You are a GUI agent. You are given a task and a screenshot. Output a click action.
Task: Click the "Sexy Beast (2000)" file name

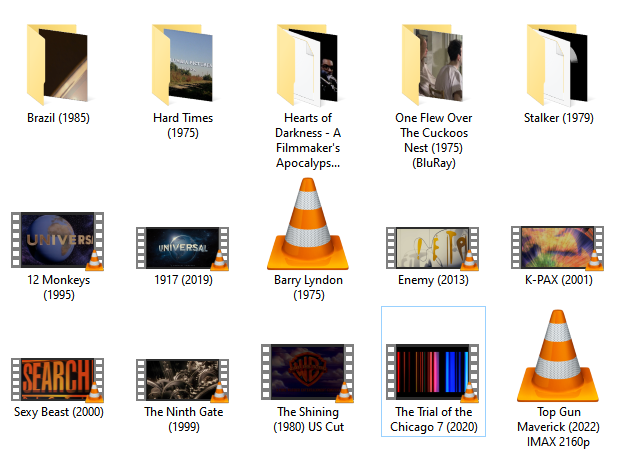59,412
